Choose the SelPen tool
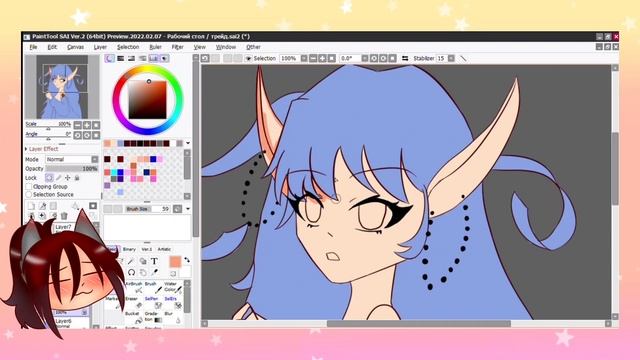 (x=153, y=302)
